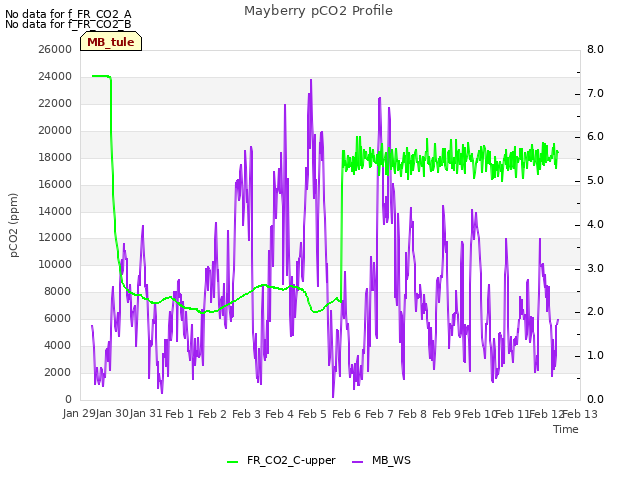Toggle the FR_CO2_C-upper legend entry
The height and width of the screenshot is (480, 640).
tap(281, 460)
